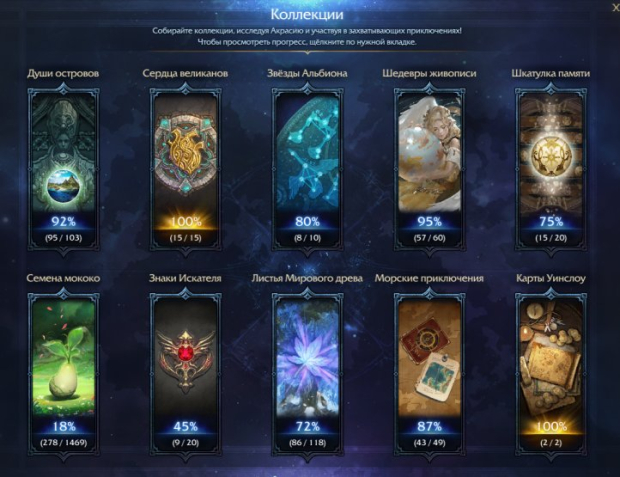Select the golden heart Сердца великанов card

(185, 170)
